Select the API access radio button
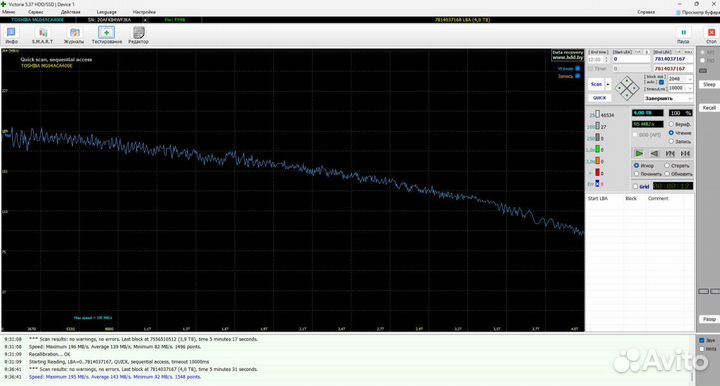This screenshot has width=720, height=386. [703, 52]
